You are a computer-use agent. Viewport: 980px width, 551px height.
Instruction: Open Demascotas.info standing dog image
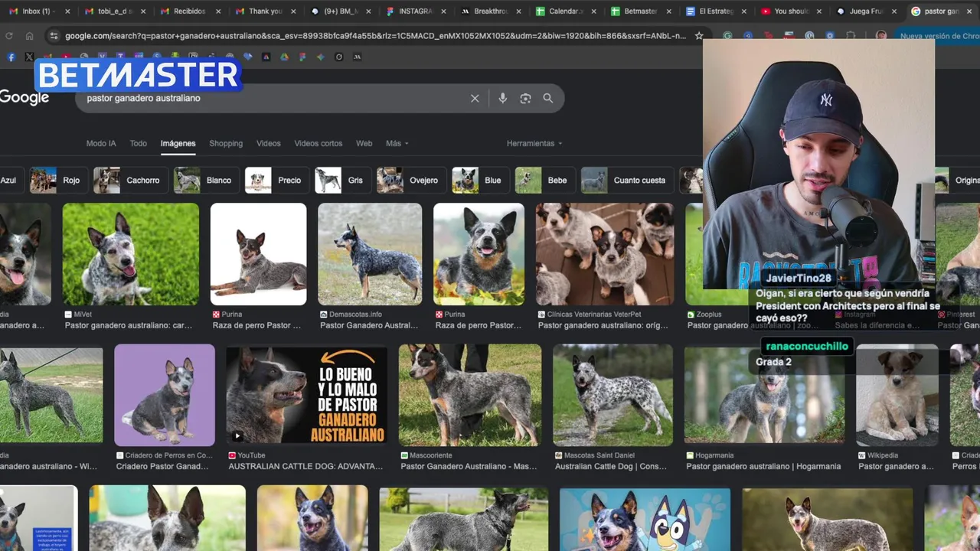coord(370,254)
